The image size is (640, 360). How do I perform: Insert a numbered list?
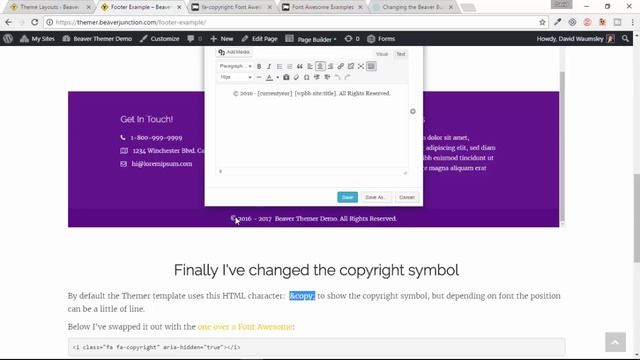click(289, 66)
